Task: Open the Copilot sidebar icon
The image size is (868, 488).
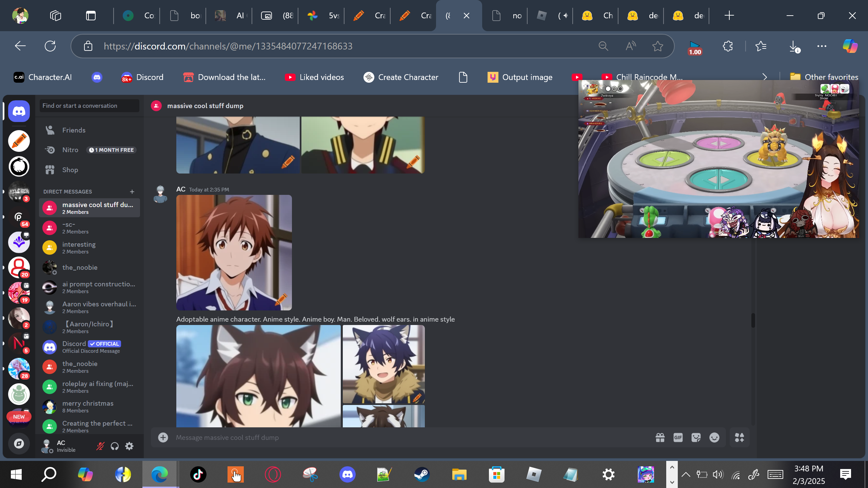Action: (x=850, y=46)
